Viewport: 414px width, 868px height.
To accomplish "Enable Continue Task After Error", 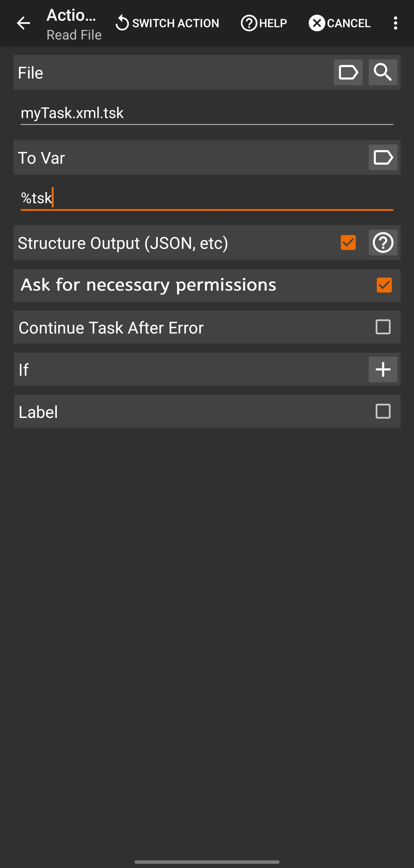I will pyautogui.click(x=383, y=327).
